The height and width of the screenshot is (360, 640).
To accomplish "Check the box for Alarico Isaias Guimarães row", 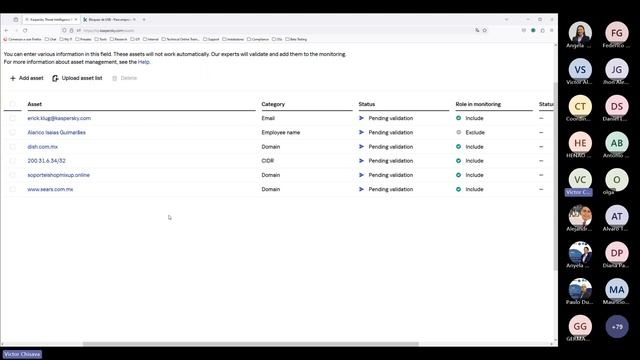I will tap(12, 132).
